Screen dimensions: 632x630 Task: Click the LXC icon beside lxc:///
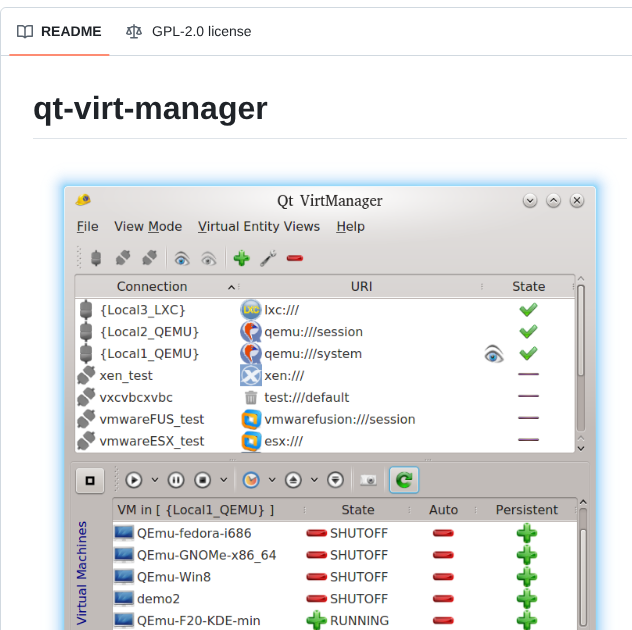(x=251, y=310)
